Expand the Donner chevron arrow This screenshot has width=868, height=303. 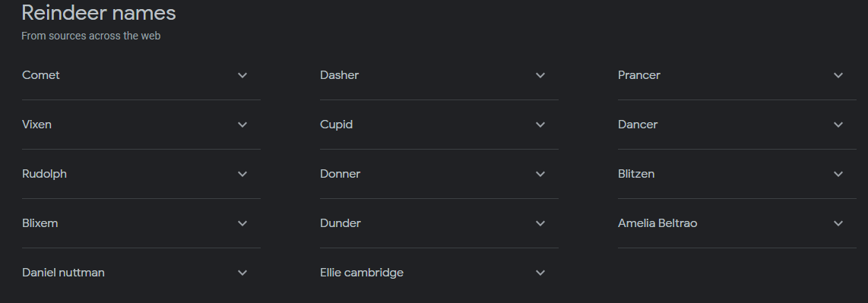coord(540,174)
